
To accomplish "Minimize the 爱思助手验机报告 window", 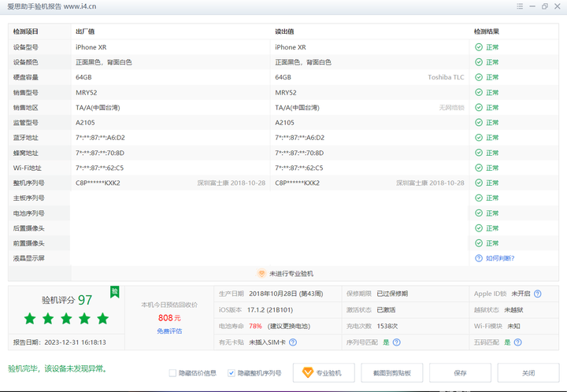I will coord(532,6).
